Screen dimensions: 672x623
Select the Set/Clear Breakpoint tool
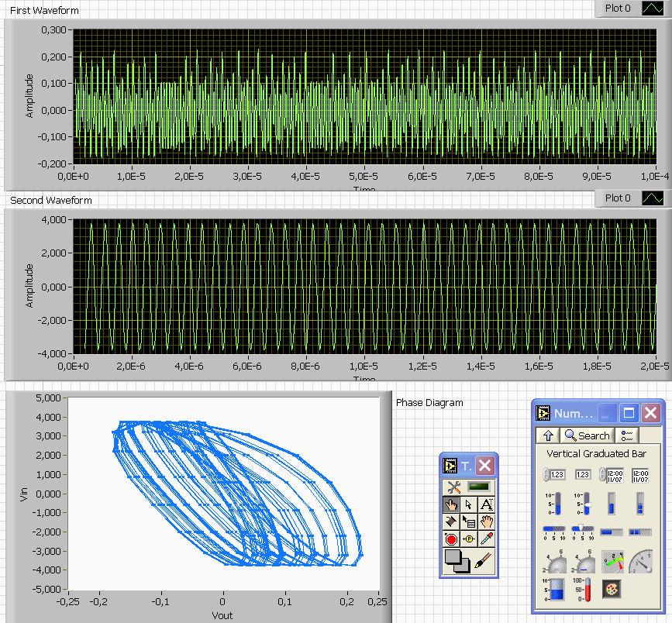[x=451, y=539]
